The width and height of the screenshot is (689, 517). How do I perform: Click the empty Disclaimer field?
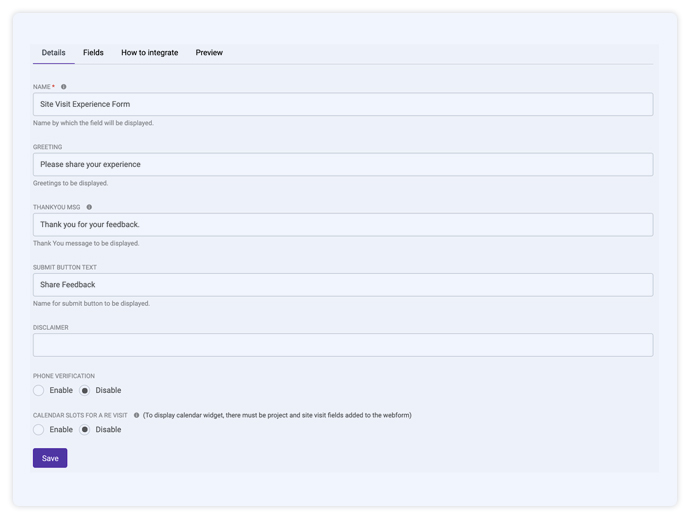[x=343, y=345]
